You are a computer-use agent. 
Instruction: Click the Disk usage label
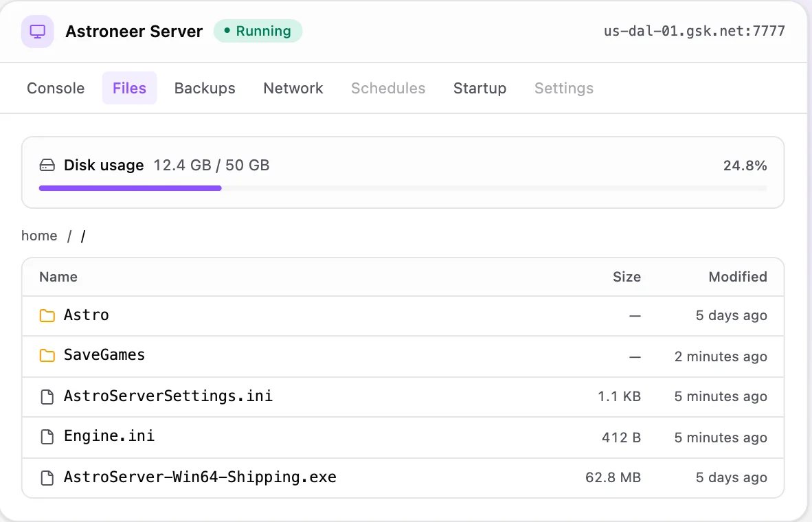click(x=104, y=166)
